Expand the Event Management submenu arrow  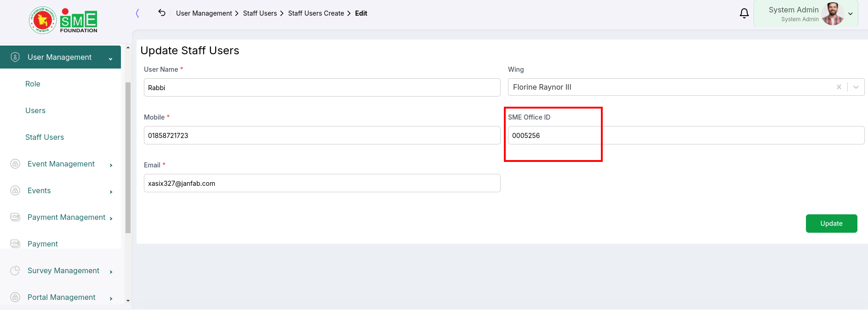(x=111, y=165)
